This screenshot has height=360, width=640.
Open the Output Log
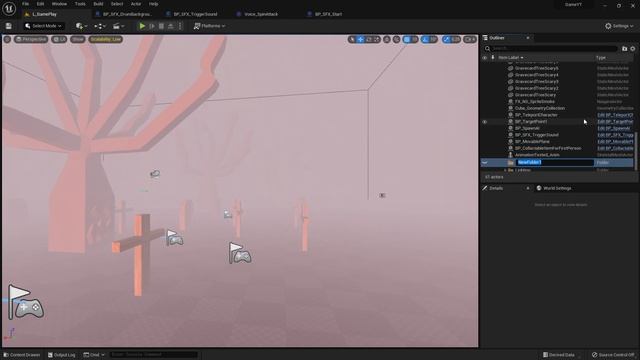point(62,355)
